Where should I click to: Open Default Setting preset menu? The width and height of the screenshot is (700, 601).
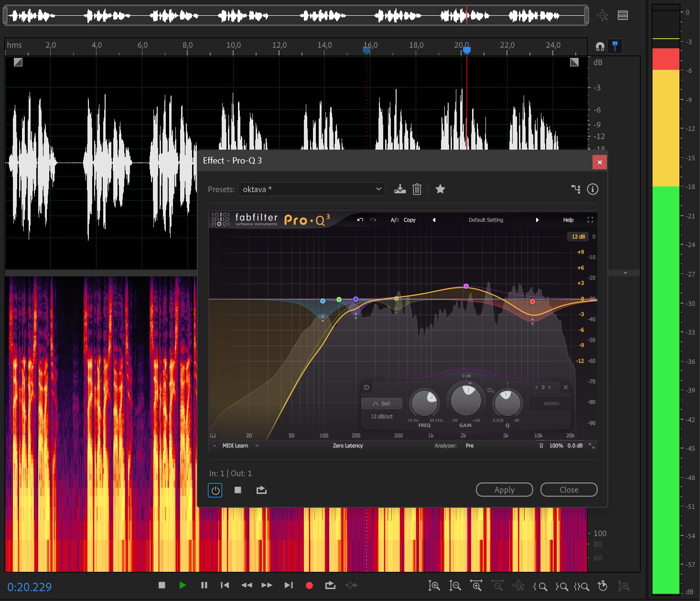tap(486, 220)
